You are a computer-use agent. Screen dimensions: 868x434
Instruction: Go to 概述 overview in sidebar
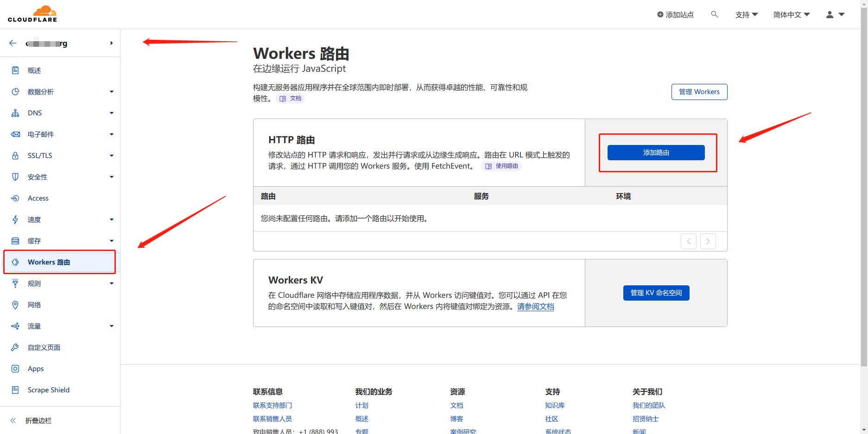click(34, 70)
